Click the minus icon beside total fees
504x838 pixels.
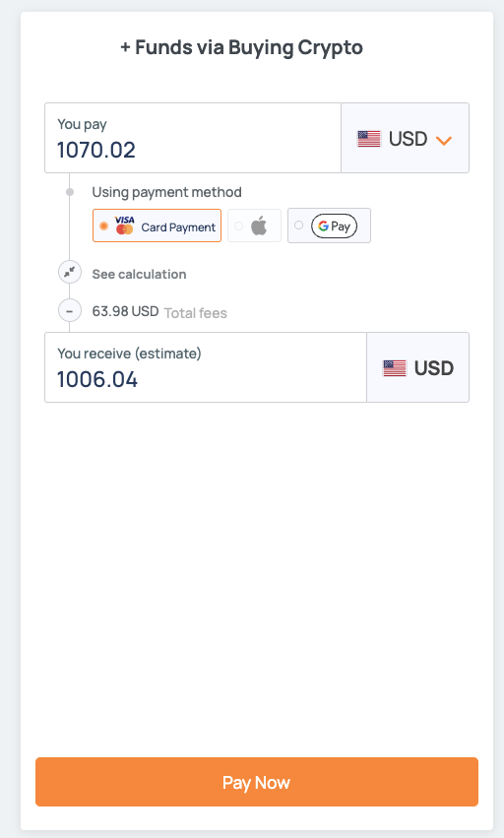[x=70, y=310]
